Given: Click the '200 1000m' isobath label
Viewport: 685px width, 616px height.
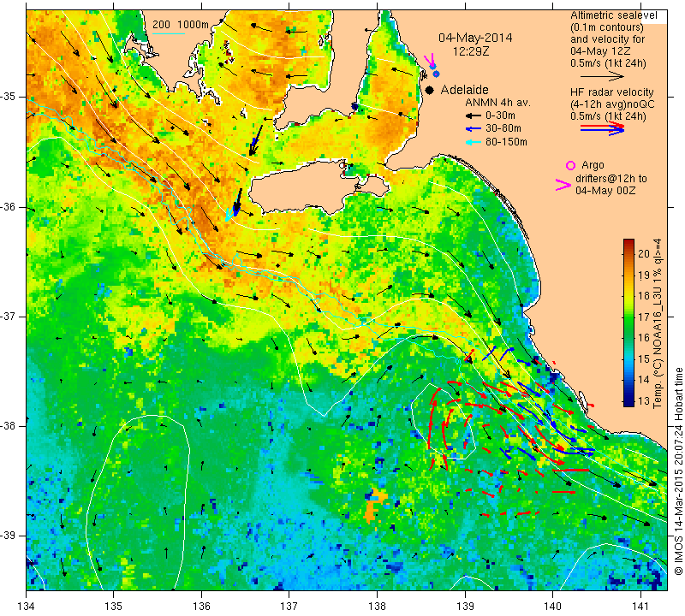Looking at the screenshot, I should (x=181, y=25).
